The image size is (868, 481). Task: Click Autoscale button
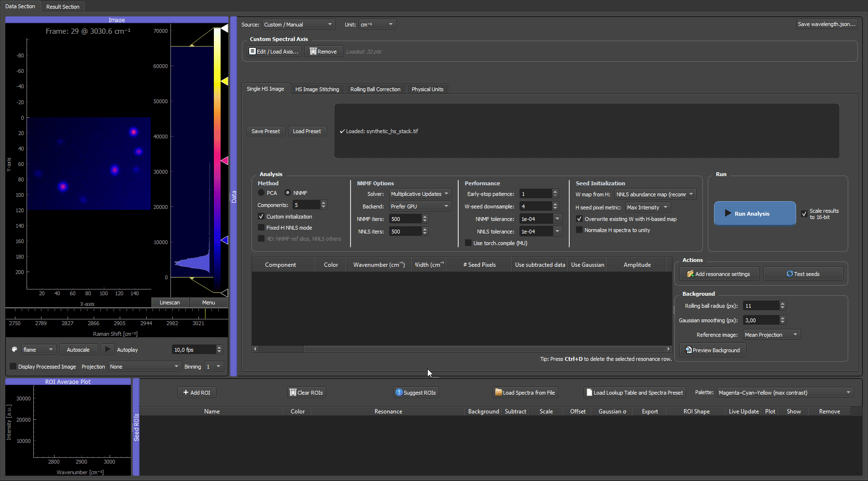78,350
